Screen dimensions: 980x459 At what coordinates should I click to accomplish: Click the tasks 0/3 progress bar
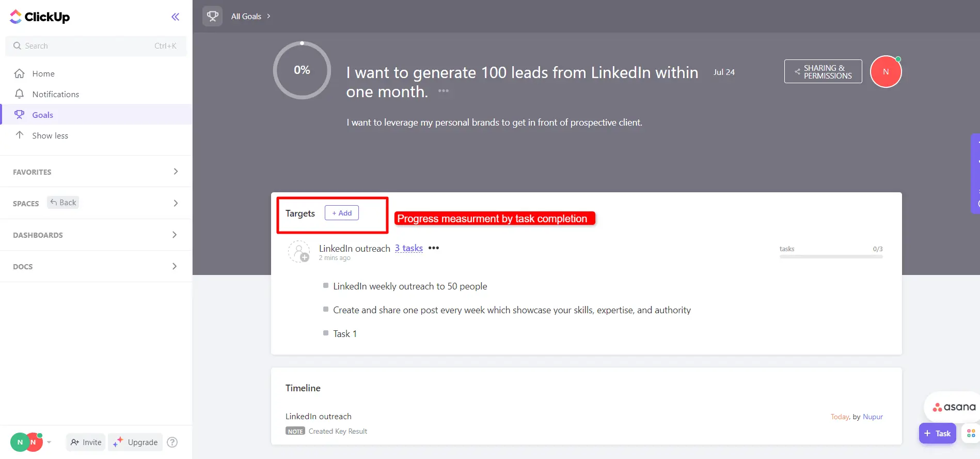[831, 257]
